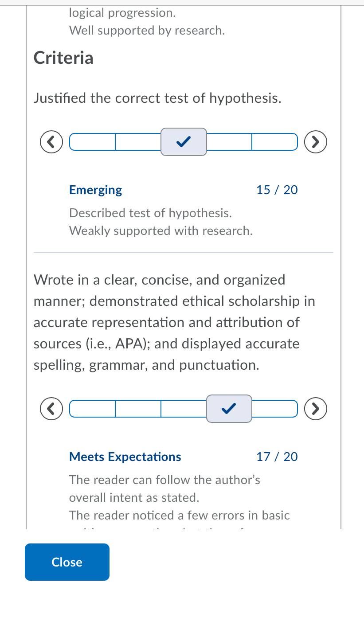Select first level segment of writing criterion
Image resolution: width=364 pixels, height=633 pixels.
click(x=92, y=409)
